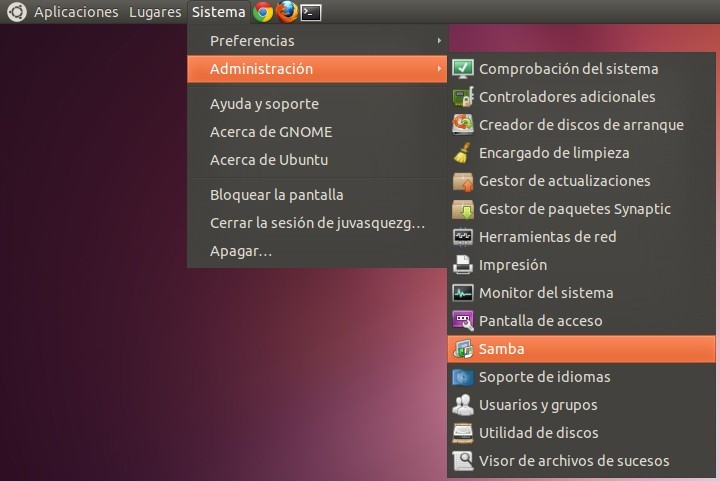Screen dimensions: 720x481
Task: Launch Creador de discos de arranque
Action: click(x=581, y=125)
